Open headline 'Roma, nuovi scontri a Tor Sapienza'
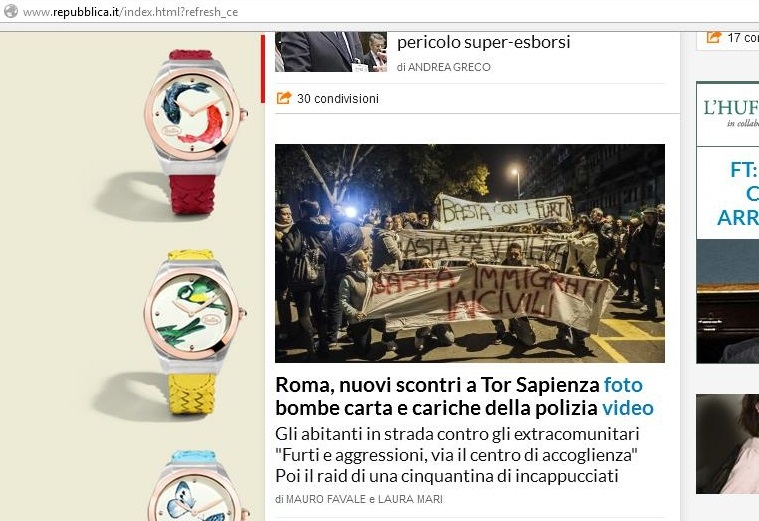Screen dimensions: 759x521 pos(438,385)
